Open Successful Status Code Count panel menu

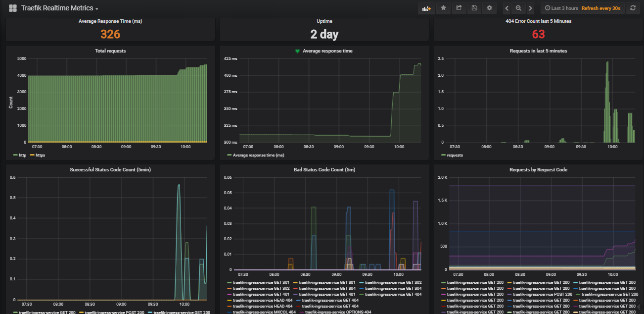pyautogui.click(x=110, y=170)
